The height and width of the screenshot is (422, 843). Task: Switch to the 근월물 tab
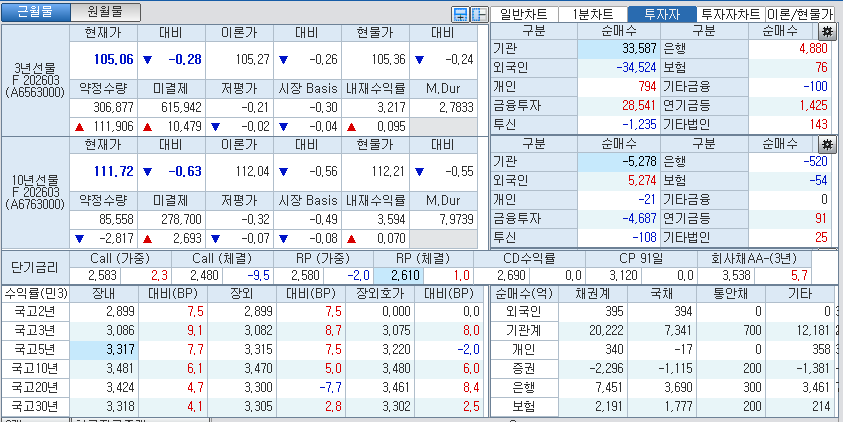point(35,11)
